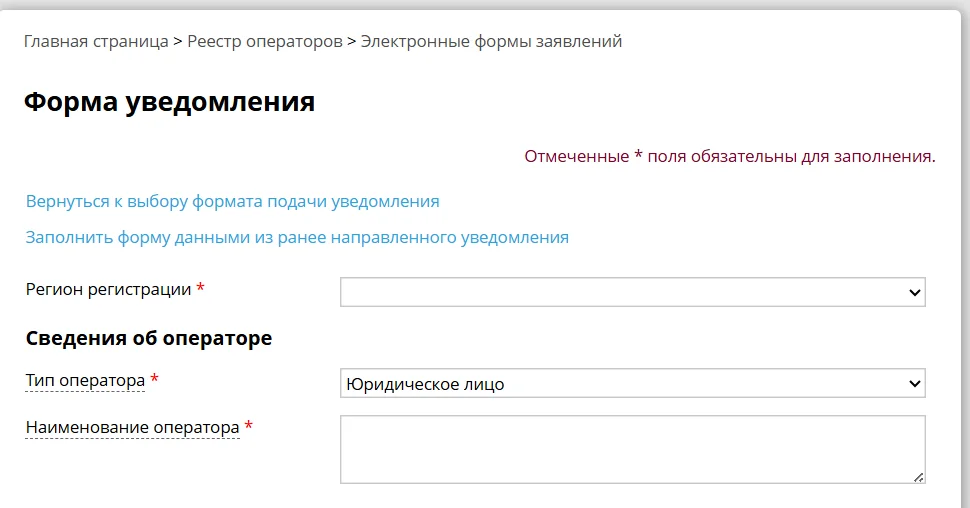Click the dotted-underlined Наименование оператора label
This screenshot has height=508, width=970.
pyautogui.click(x=132, y=428)
